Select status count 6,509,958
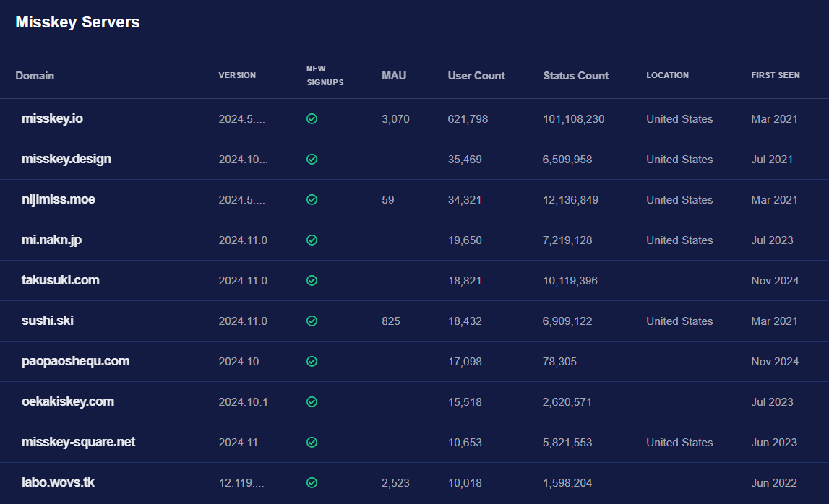 (x=567, y=159)
